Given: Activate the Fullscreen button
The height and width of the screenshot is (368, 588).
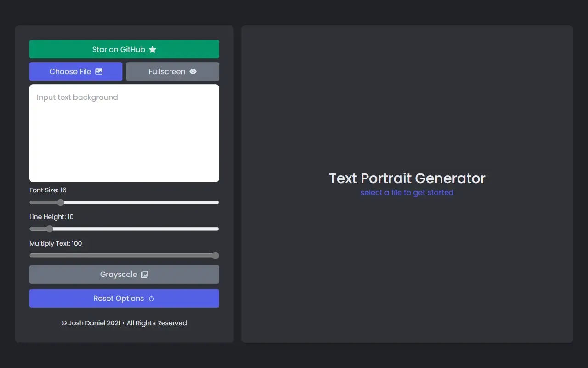Looking at the screenshot, I should pyautogui.click(x=172, y=71).
